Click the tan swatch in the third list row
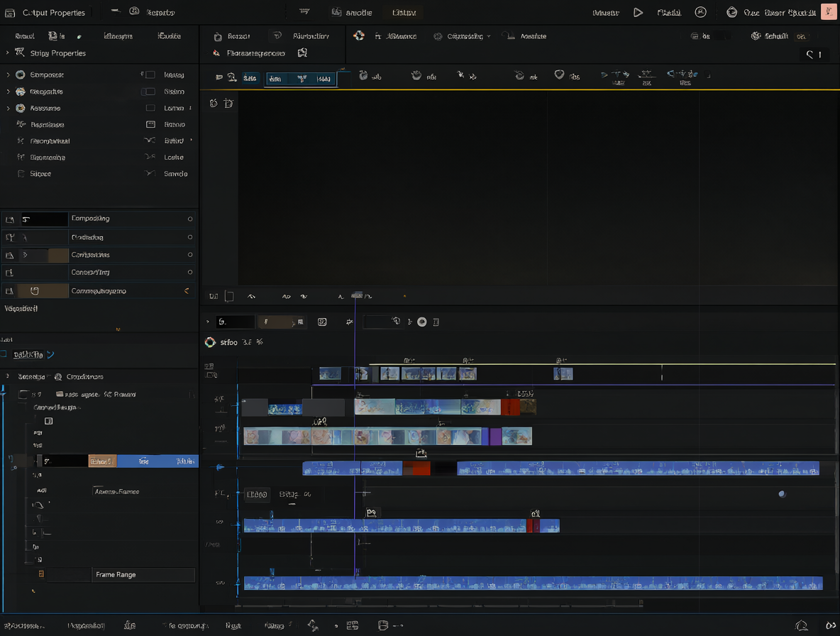The height and width of the screenshot is (636, 840). 58,255
